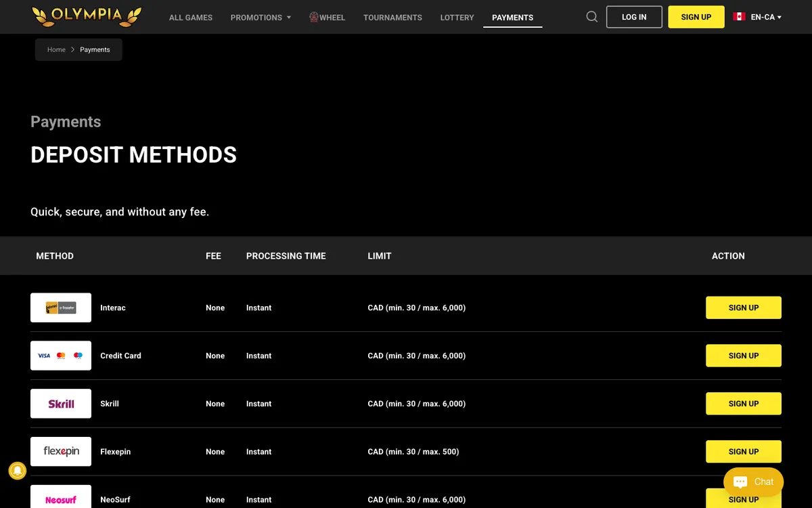Open the Lottery page
The width and height of the screenshot is (812, 508).
click(x=457, y=17)
